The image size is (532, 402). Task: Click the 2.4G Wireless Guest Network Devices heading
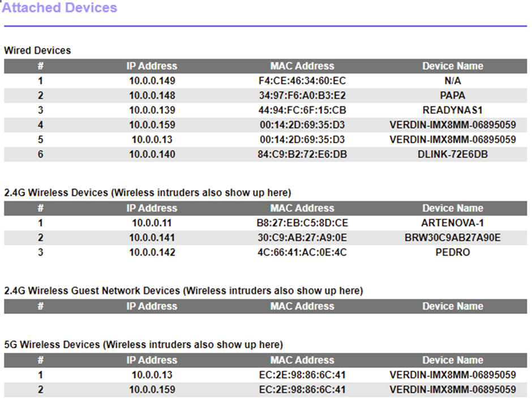tap(183, 291)
